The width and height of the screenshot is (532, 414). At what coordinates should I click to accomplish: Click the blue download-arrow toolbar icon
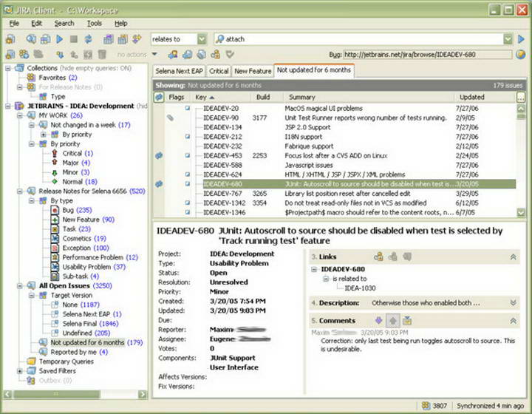60,54
